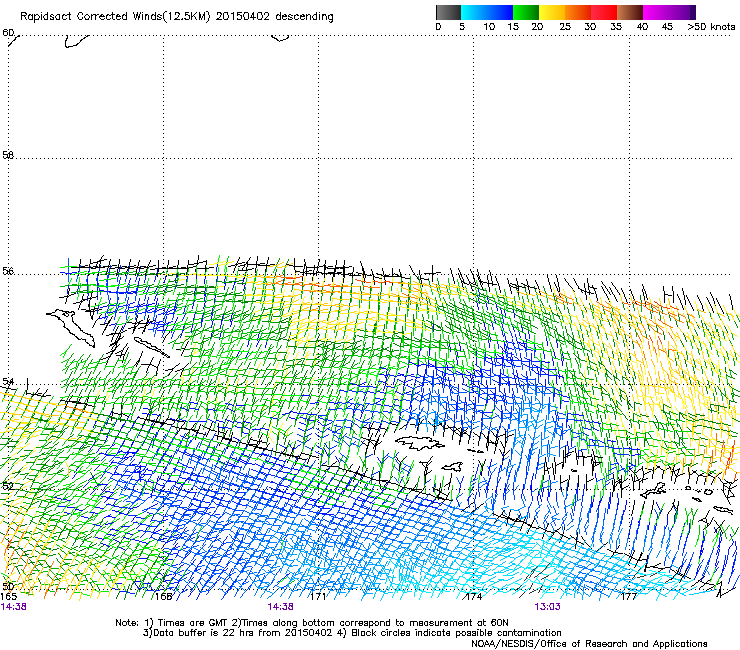Image resolution: width=740 pixels, height=650 pixels.
Task: Click the note line 'Times are GMT'
Action: (193, 623)
